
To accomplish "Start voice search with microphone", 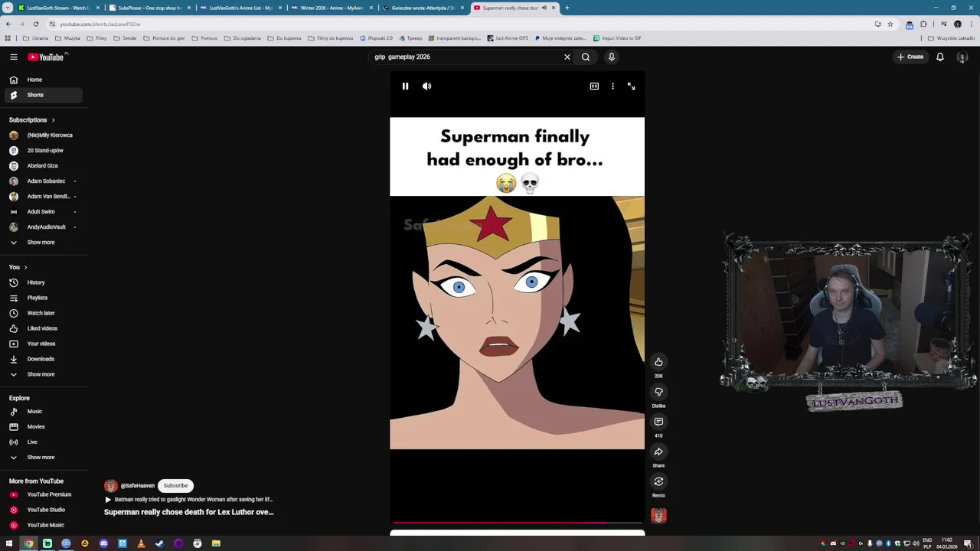I will (x=612, y=57).
